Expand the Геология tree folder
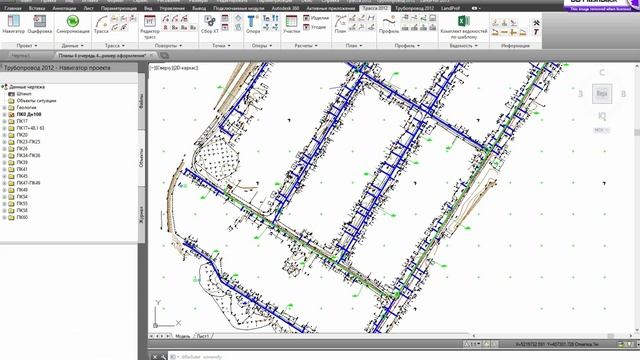Screen dimensions: 640x360 4,108
